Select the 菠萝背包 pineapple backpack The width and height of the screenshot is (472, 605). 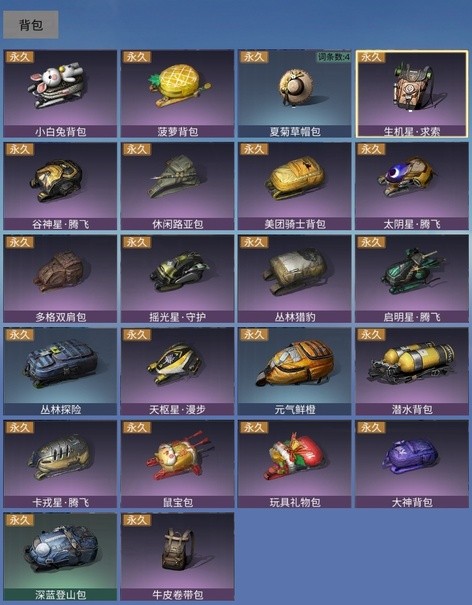(178, 94)
